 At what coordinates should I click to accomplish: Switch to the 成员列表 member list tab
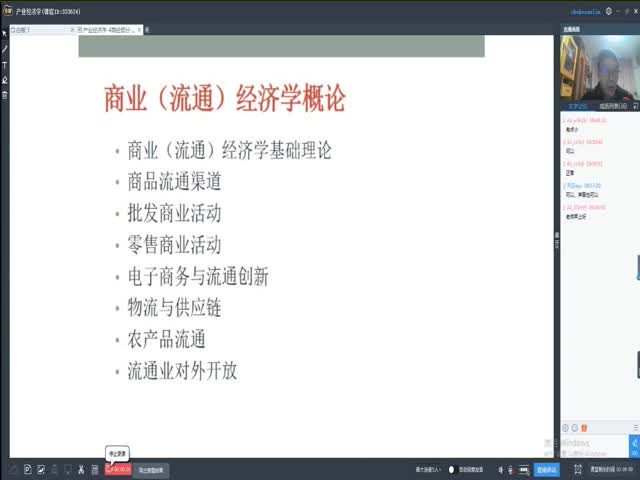(x=613, y=106)
